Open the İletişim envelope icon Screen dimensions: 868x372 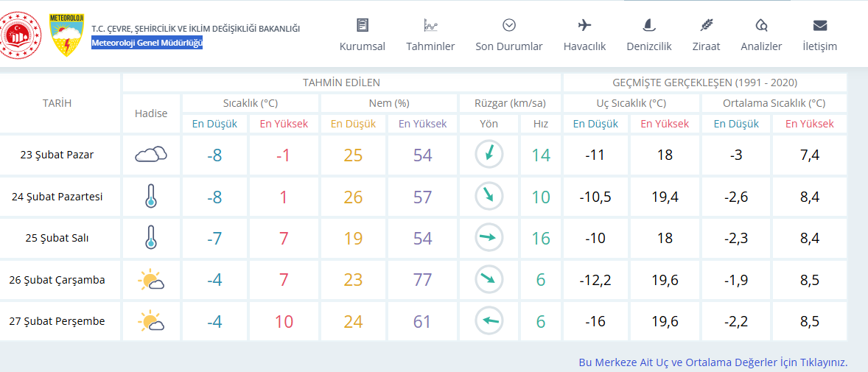[820, 26]
